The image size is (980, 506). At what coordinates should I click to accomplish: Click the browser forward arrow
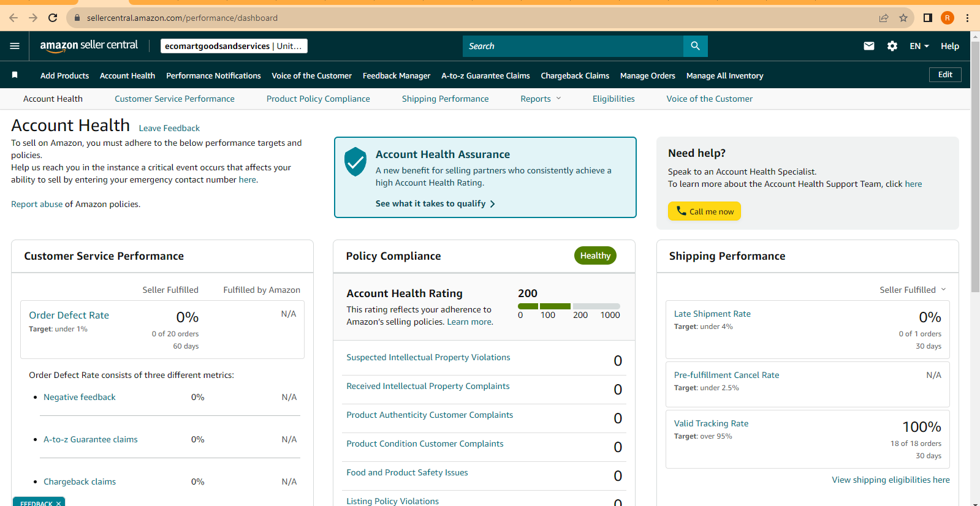point(33,18)
